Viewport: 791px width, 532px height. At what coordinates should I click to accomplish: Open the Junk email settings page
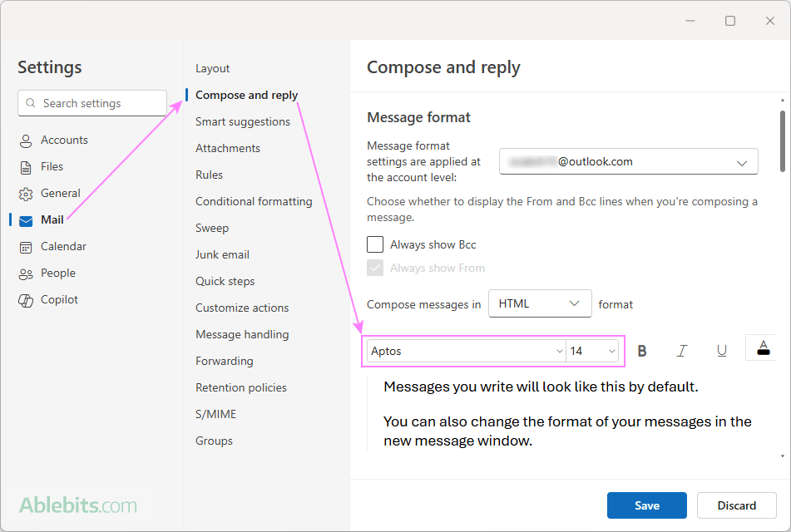[x=222, y=254]
